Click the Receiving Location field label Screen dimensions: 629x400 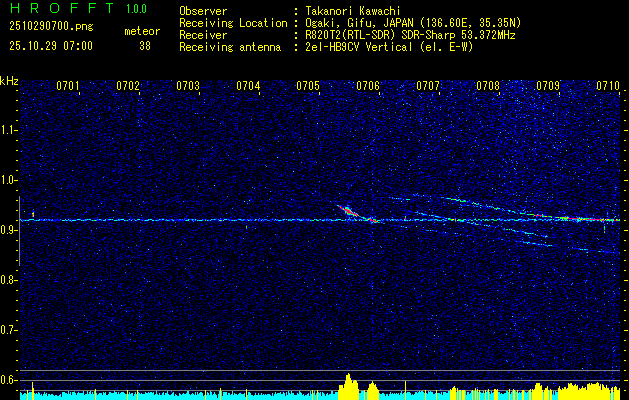tap(233, 23)
